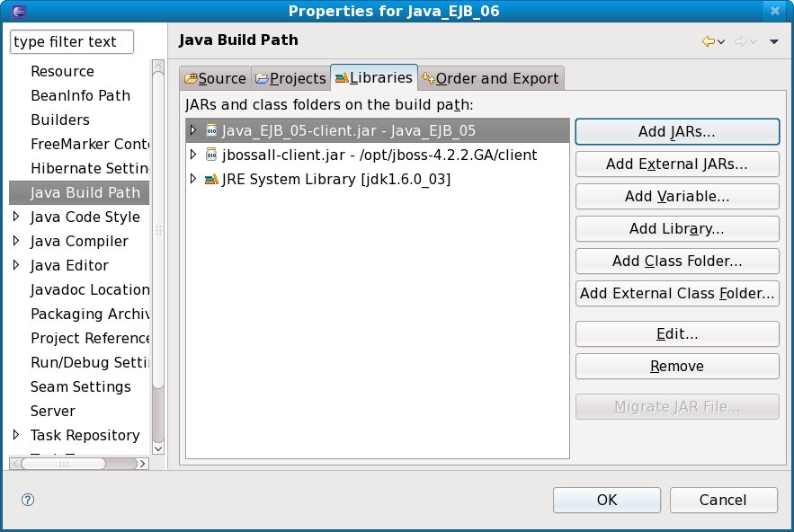The height and width of the screenshot is (532, 794).
Task: Switch to the Order and Export tab
Action: 490,78
